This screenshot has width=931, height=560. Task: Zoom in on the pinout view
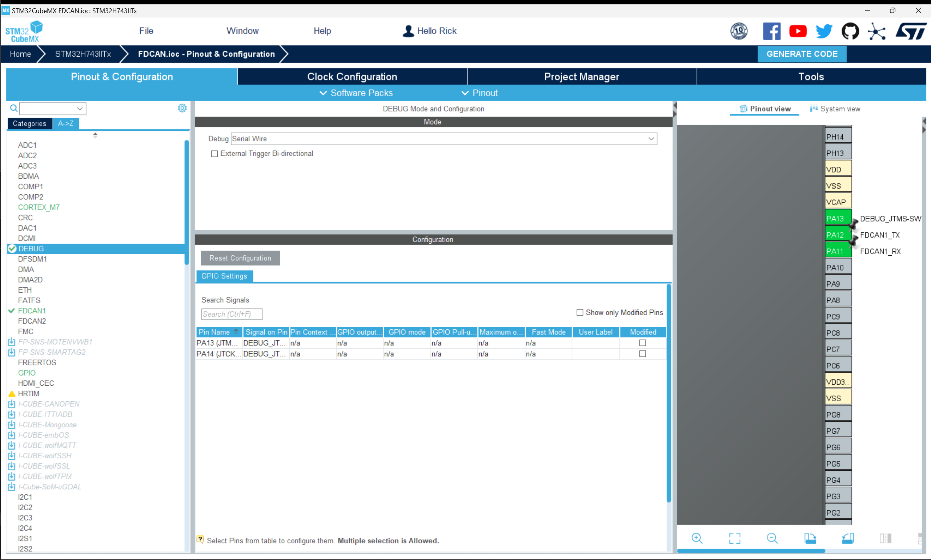pos(697,538)
